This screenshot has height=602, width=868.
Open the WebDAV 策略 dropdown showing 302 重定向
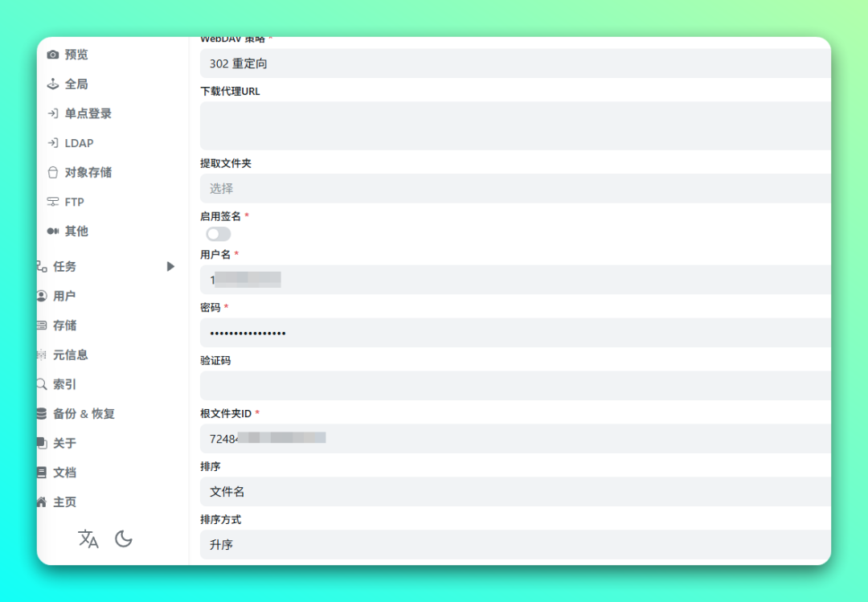pyautogui.click(x=515, y=63)
